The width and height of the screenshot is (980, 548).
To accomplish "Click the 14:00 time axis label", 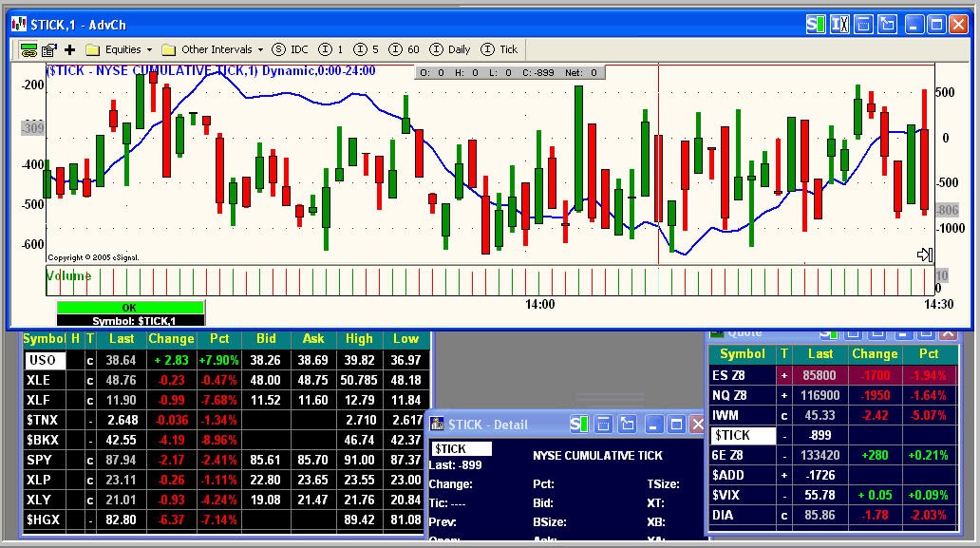I will tap(539, 304).
